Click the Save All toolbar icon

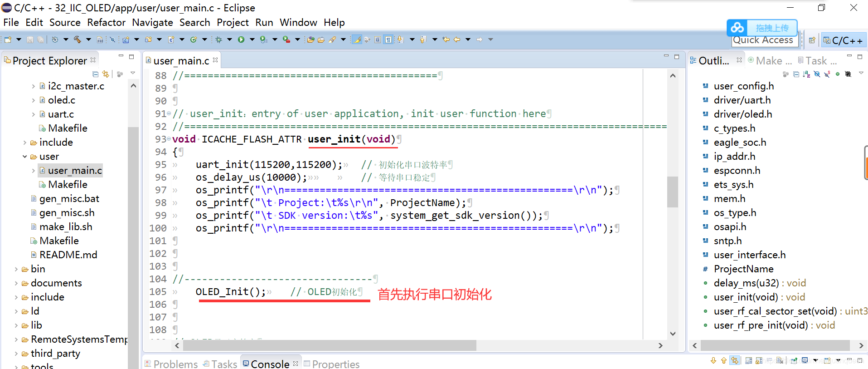click(x=40, y=39)
